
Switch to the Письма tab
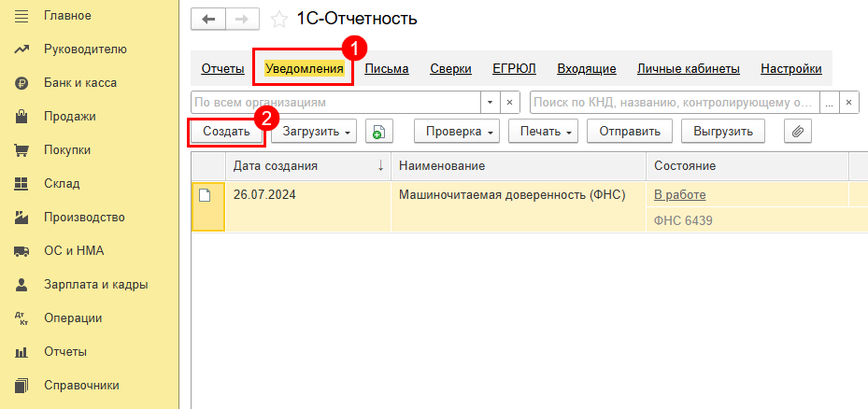[386, 68]
